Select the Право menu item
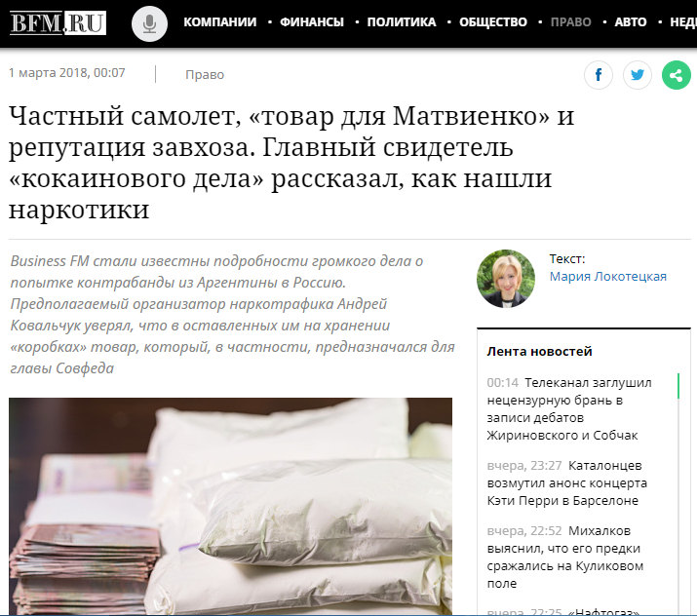Image resolution: width=697 pixels, height=616 pixels. pyautogui.click(x=570, y=22)
